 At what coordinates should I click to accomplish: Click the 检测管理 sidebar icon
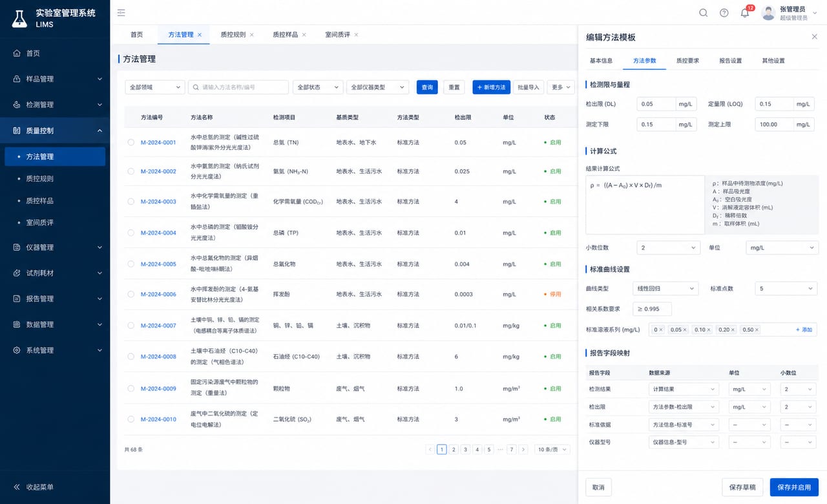[x=17, y=105]
